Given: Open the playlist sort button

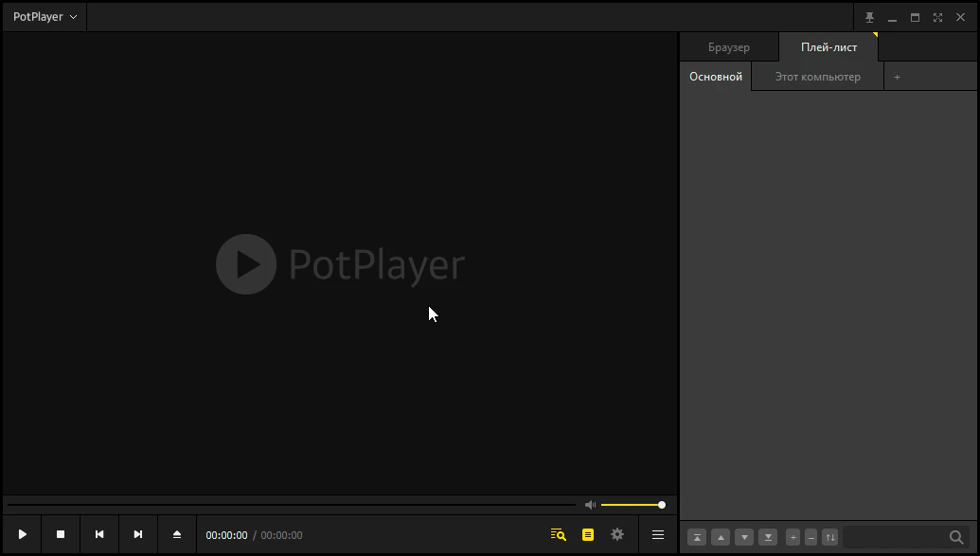Looking at the screenshot, I should (830, 537).
